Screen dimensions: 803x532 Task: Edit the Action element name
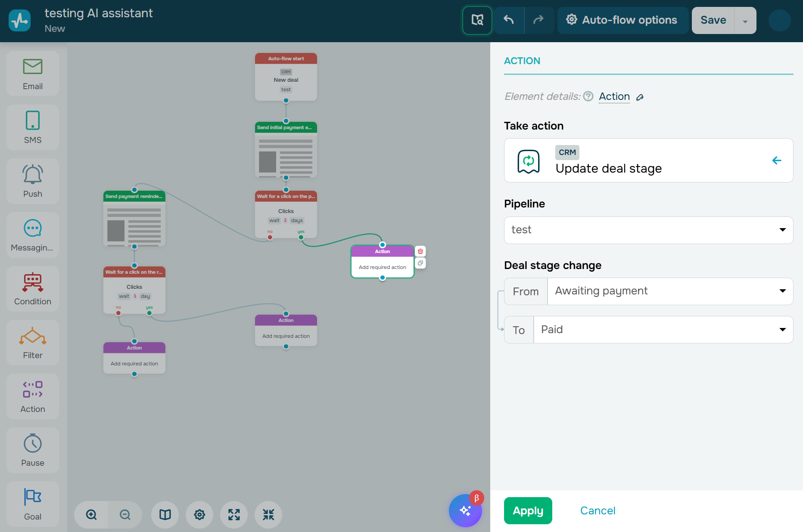click(640, 97)
